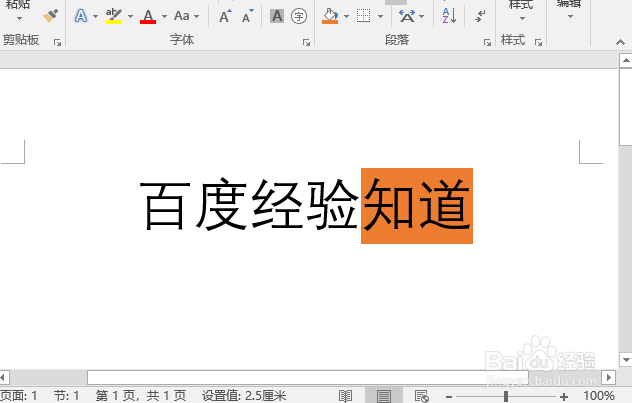
Task: Open the Asian Layout dropdown arrow
Action: coord(422,17)
